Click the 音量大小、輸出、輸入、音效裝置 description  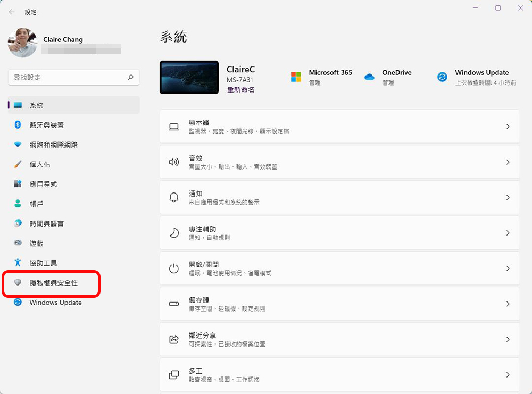[x=233, y=166]
